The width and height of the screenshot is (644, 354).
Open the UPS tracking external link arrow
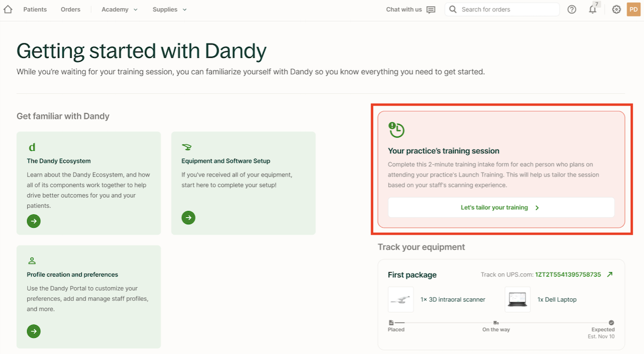610,274
